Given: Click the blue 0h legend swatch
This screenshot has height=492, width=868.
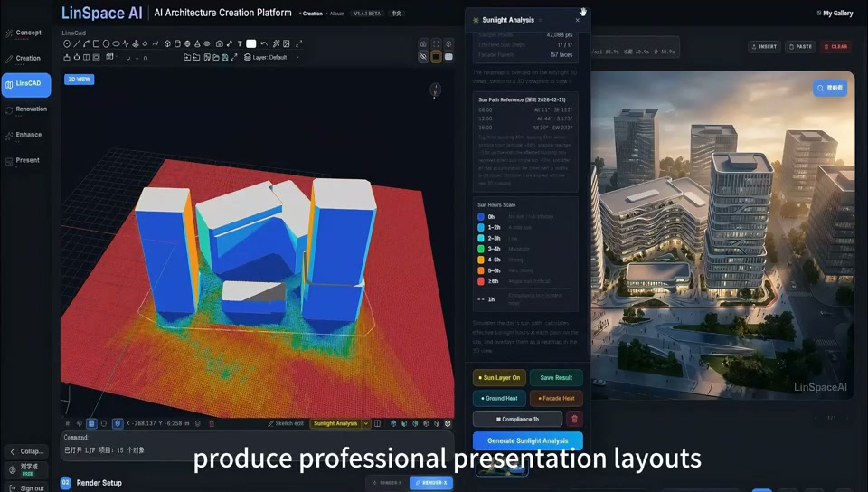Looking at the screenshot, I should tap(481, 216).
